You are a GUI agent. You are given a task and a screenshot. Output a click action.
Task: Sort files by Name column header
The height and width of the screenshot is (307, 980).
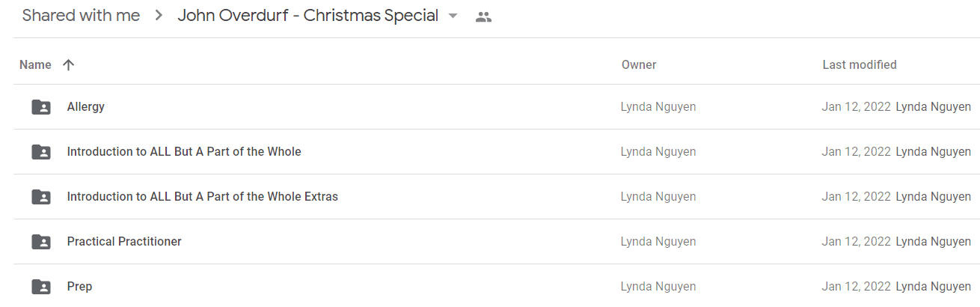point(35,65)
